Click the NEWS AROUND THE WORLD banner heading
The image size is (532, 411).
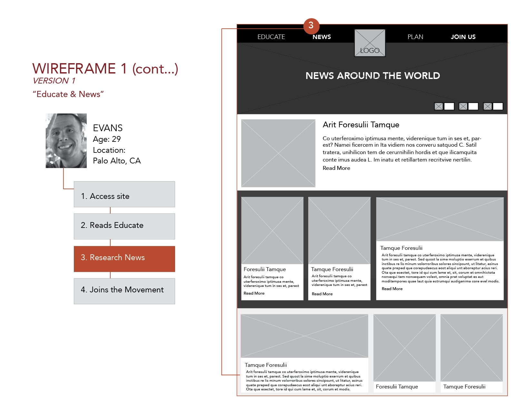click(x=372, y=76)
